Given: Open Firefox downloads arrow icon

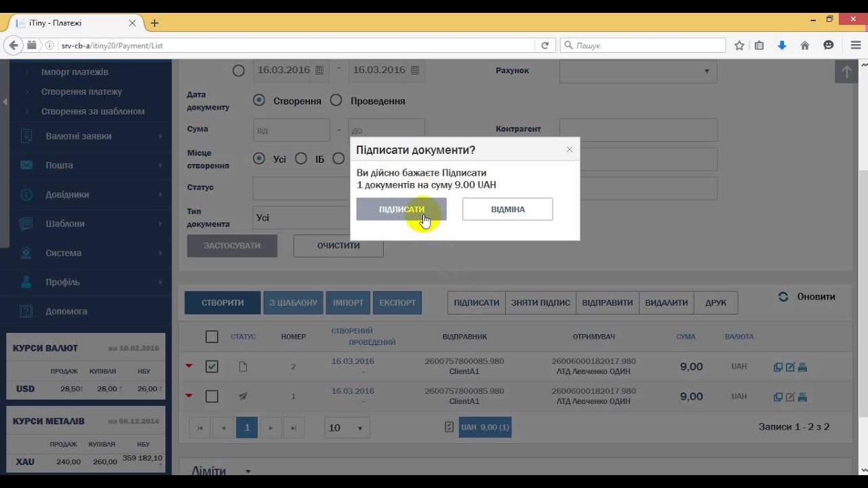Looking at the screenshot, I should tap(782, 45).
